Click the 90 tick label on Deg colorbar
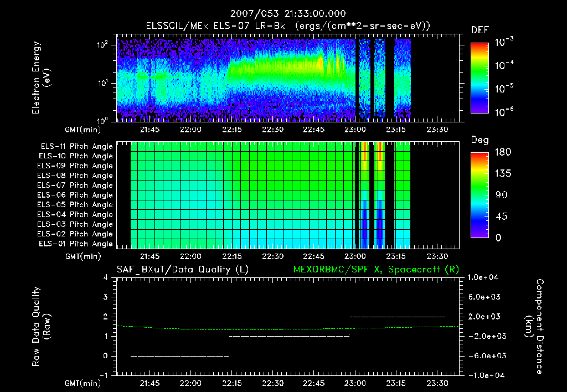Viewport: 567px width, 392px height. pos(502,195)
